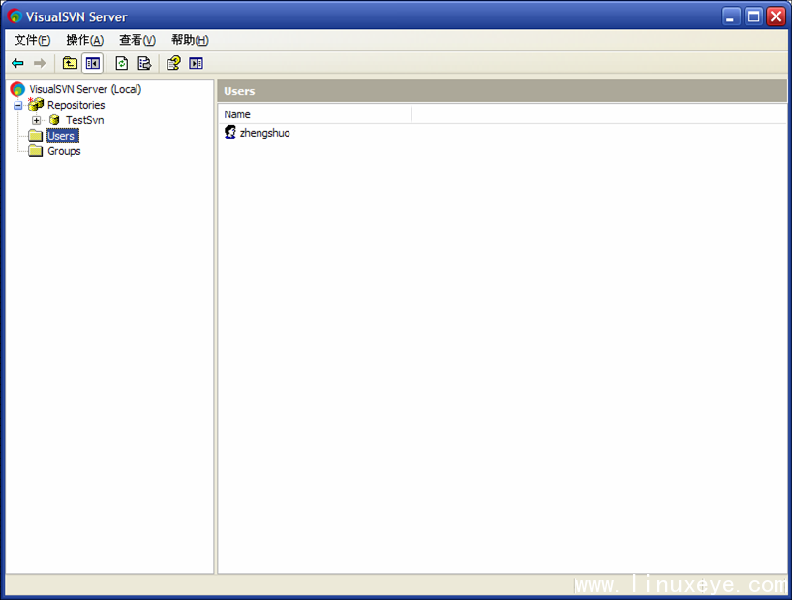
Task: Click the Forward arrow toolbar icon
Action: 40,63
